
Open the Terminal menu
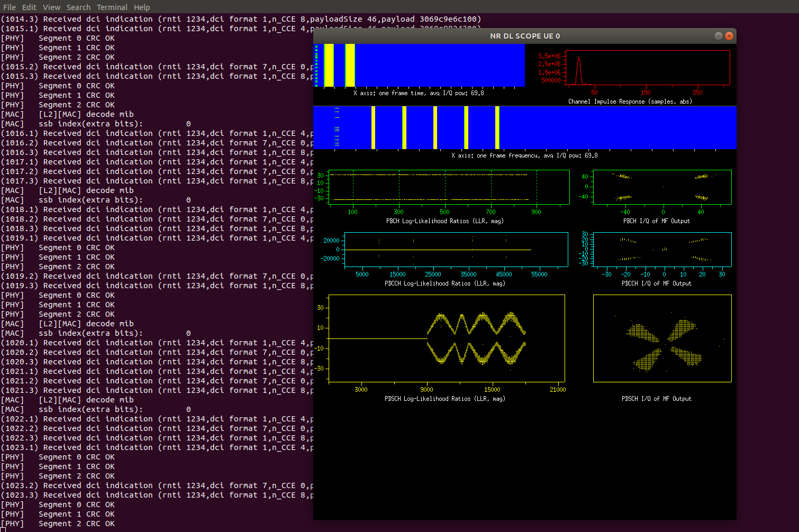click(x=112, y=7)
